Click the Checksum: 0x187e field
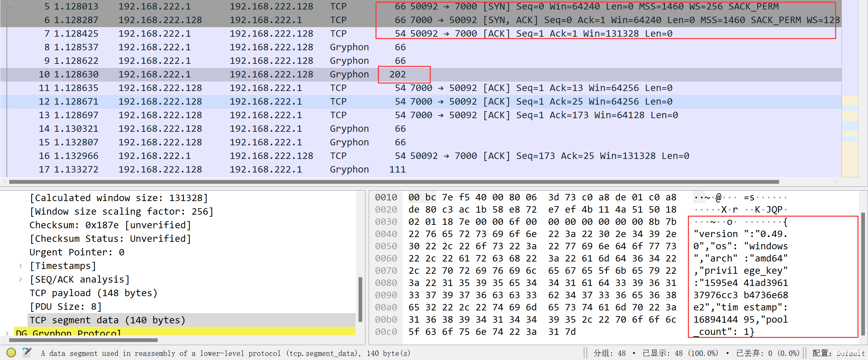 click(110, 225)
